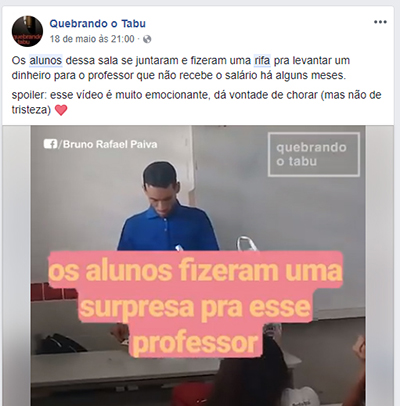Image resolution: width=400 pixels, height=406 pixels.
Task: Click the red heart emoji in post
Action: (x=61, y=110)
